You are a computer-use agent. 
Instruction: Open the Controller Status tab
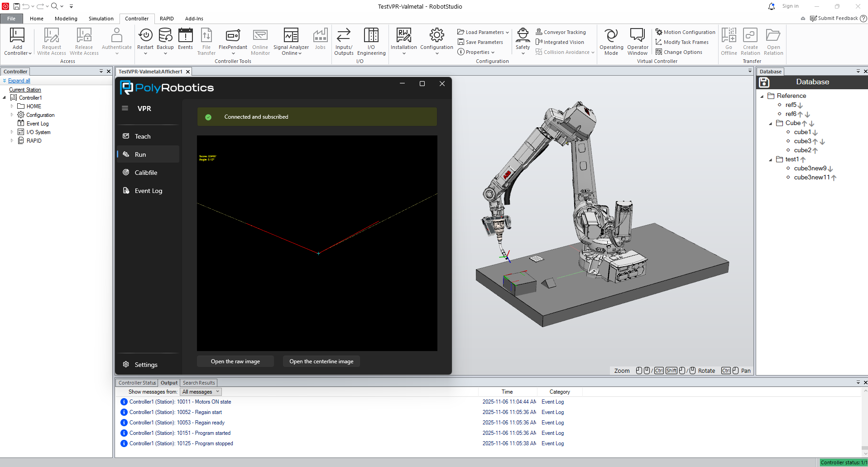[x=137, y=383]
